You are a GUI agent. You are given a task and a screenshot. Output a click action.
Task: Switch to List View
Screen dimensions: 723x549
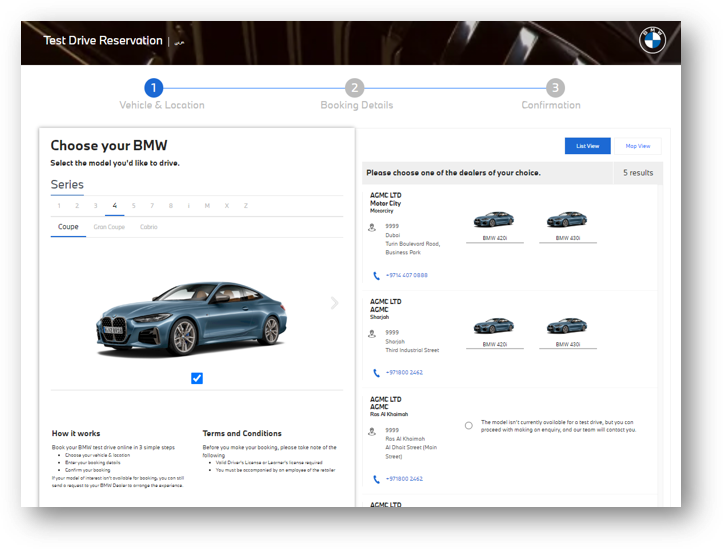(x=587, y=146)
